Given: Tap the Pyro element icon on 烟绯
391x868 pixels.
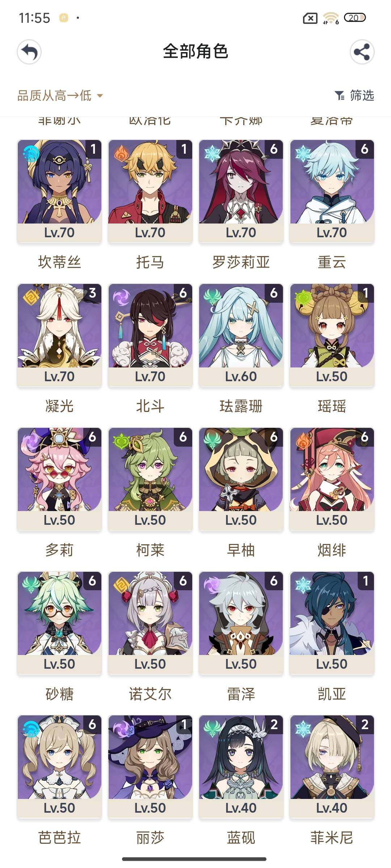Looking at the screenshot, I should 303,442.
